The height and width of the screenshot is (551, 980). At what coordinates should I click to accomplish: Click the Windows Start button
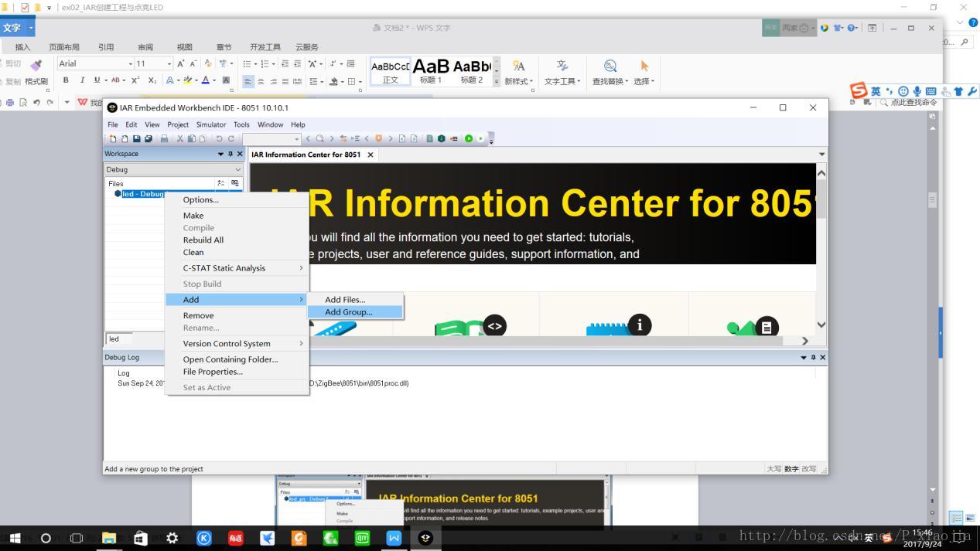[x=15, y=538]
